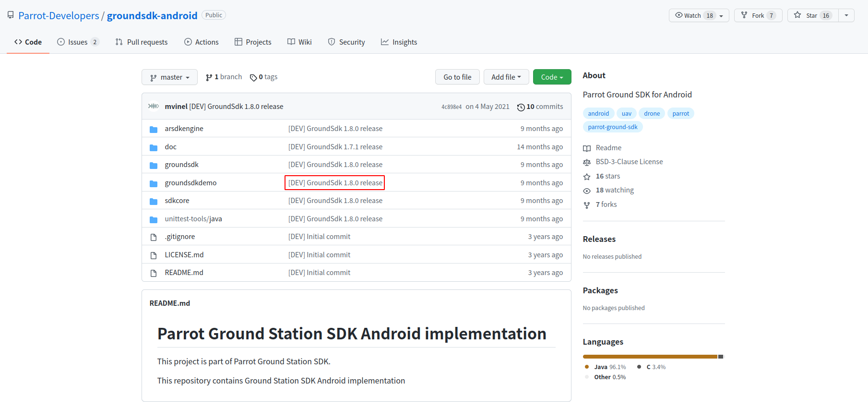Screen dimensions: 868x408
Task: Click the sdkcore folder icon
Action: 154,201
